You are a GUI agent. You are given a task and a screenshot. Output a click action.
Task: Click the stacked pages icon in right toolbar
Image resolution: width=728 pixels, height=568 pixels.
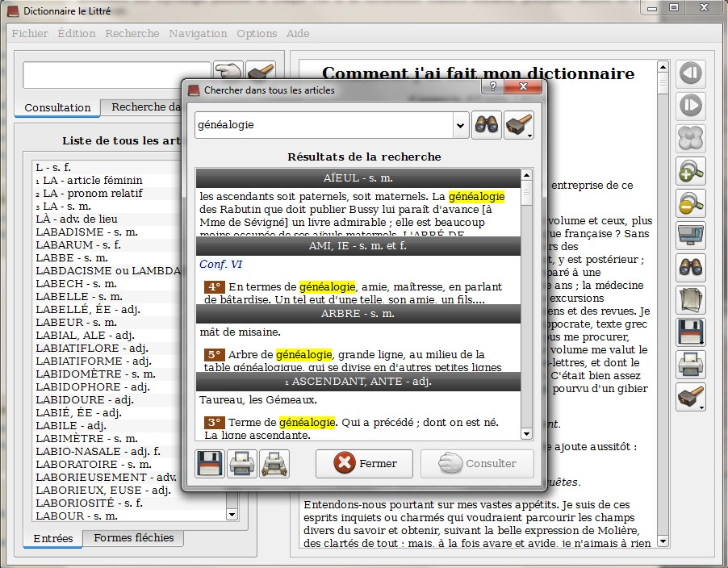691,300
